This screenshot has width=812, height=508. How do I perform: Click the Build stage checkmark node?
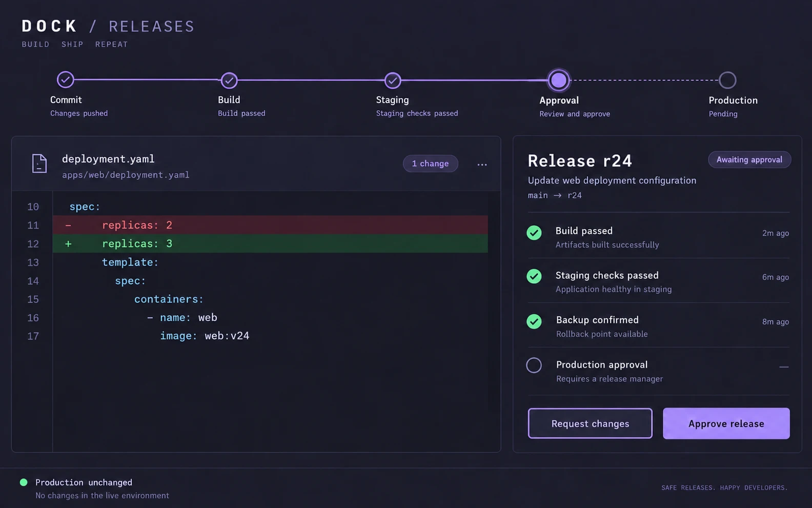229,80
